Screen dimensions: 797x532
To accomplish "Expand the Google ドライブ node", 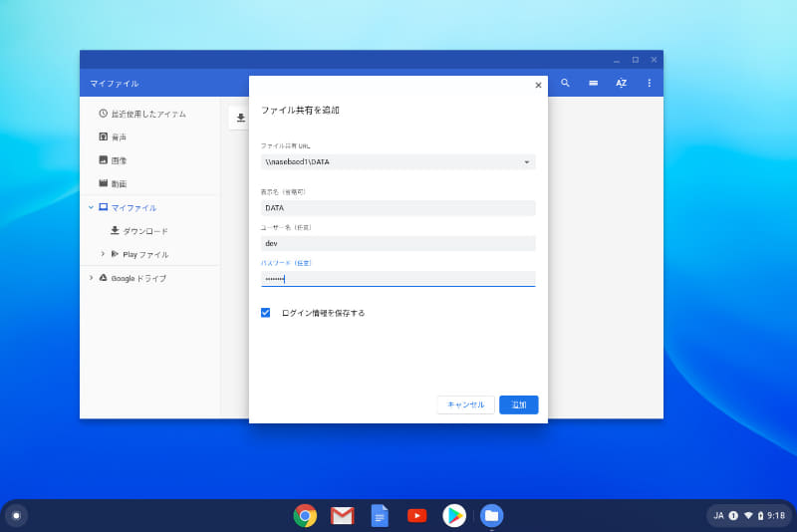I will [x=91, y=278].
